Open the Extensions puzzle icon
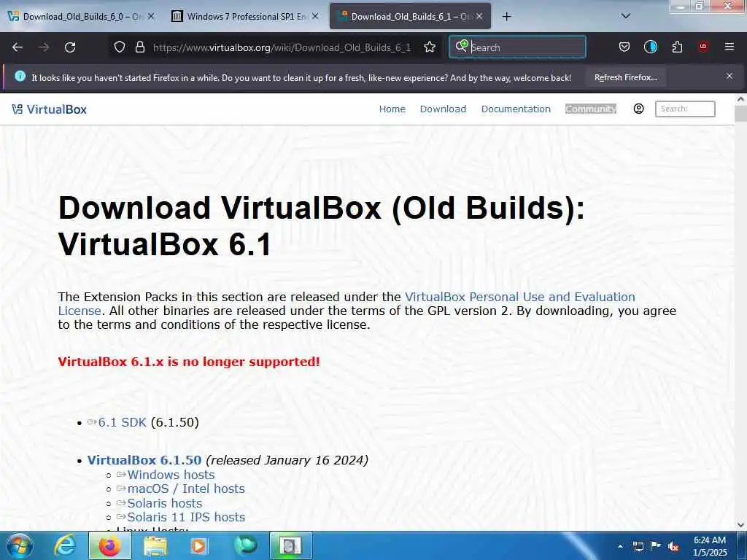The image size is (747, 560). pyautogui.click(x=677, y=47)
